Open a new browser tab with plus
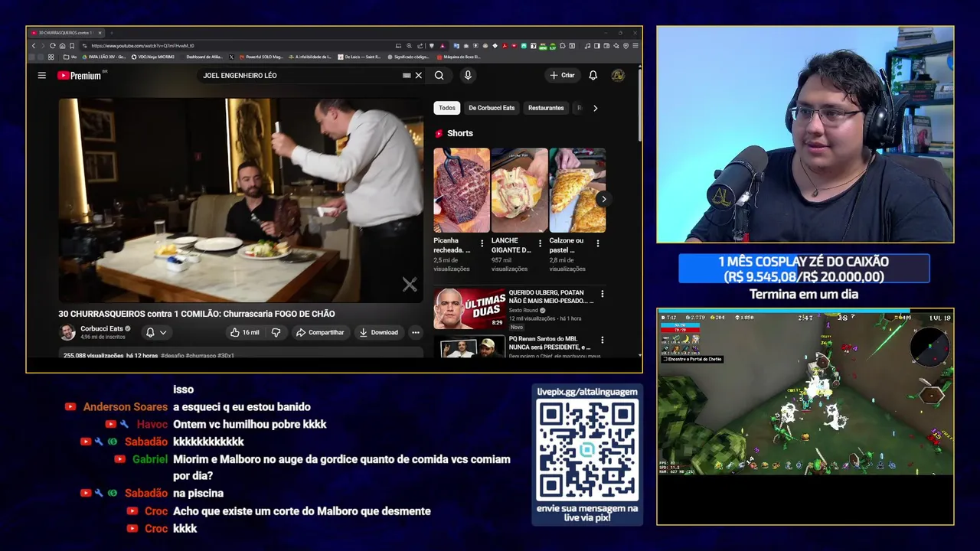The height and width of the screenshot is (551, 980). click(x=111, y=33)
